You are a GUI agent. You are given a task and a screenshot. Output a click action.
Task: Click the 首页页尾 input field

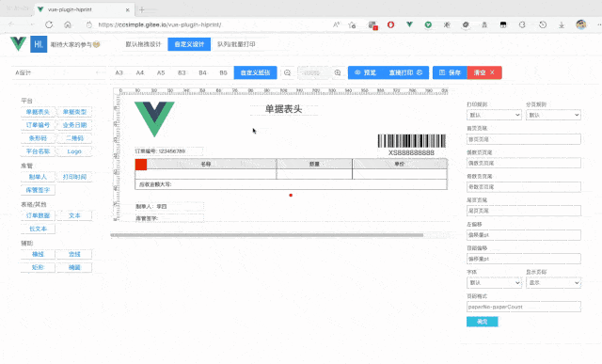(524, 139)
